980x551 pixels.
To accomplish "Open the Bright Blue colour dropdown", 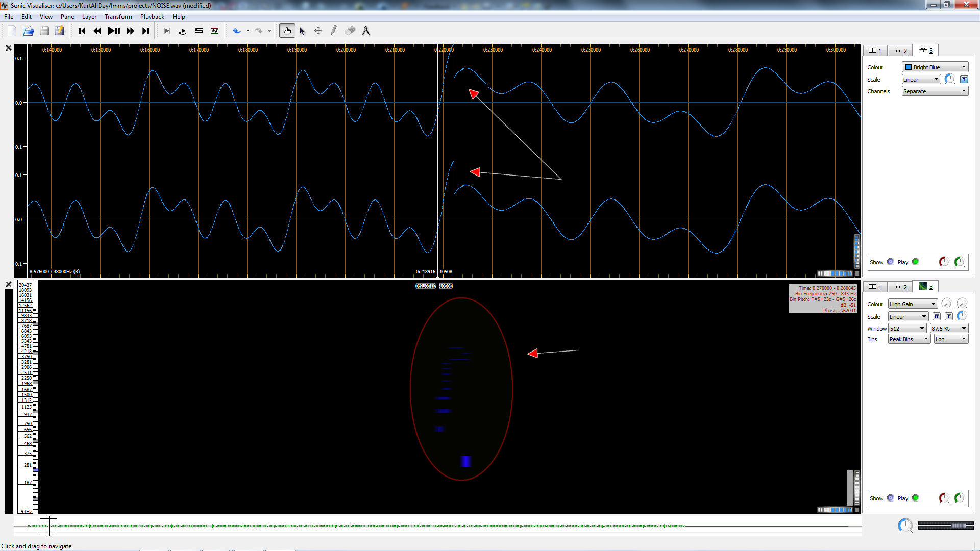I will pos(935,67).
